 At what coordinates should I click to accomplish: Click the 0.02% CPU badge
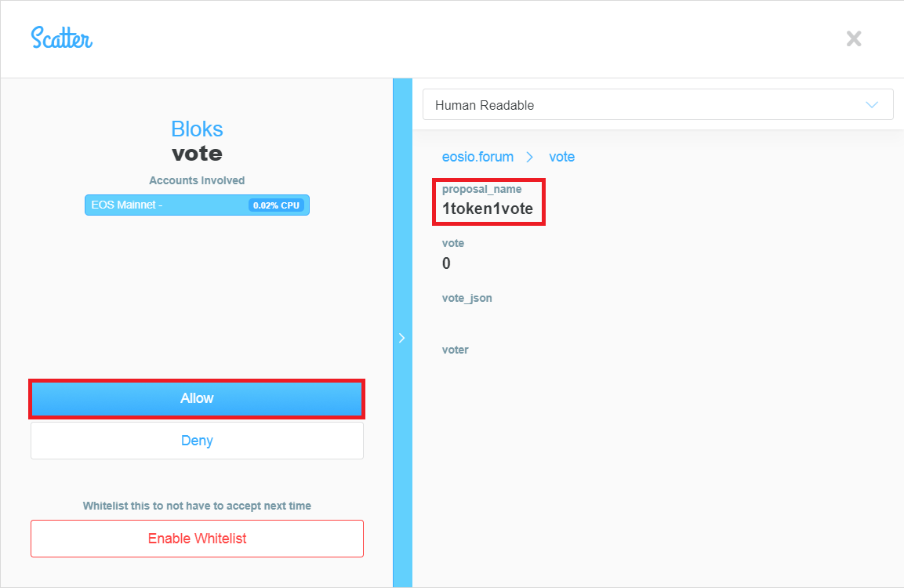pyautogui.click(x=276, y=205)
